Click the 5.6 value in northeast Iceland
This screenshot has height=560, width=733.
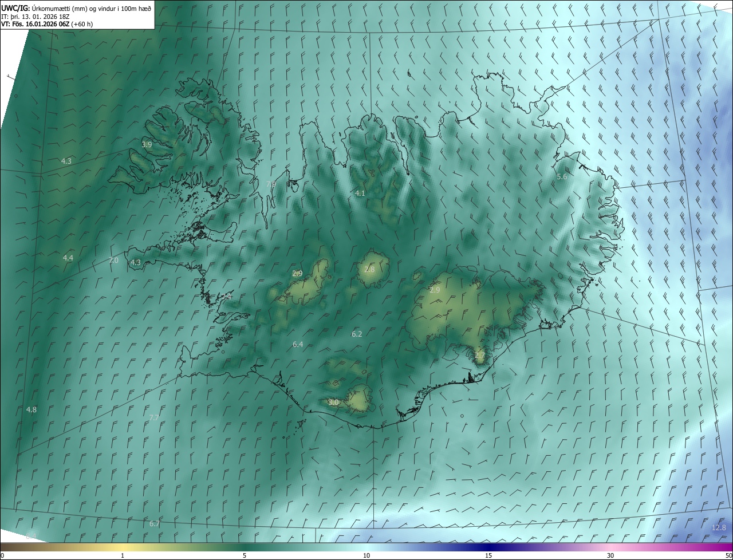[562, 177]
